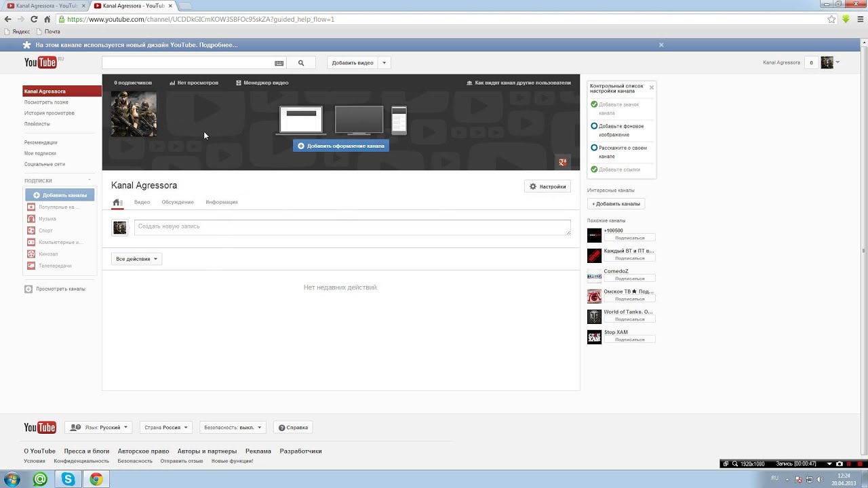Click the checked 'Добавьте ссылки' item
Screen dimensions: 868x488
(615, 169)
